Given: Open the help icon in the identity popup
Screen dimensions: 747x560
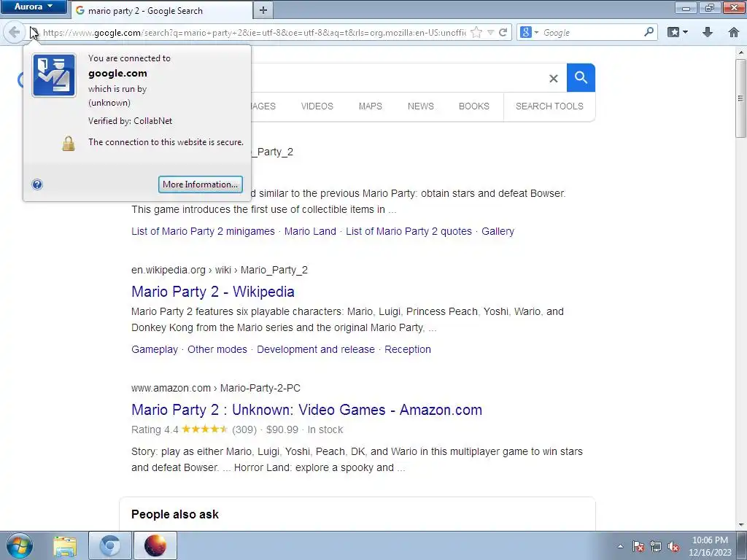Looking at the screenshot, I should click(x=37, y=184).
